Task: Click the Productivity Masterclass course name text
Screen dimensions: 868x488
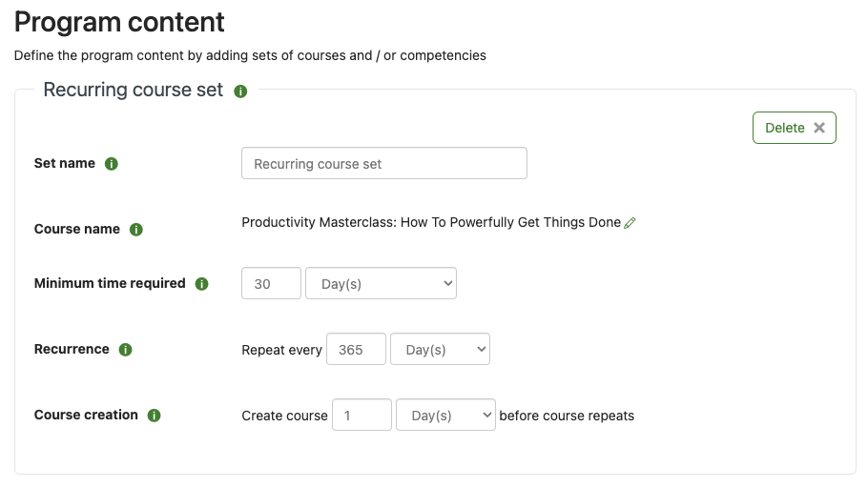Action: [x=431, y=222]
